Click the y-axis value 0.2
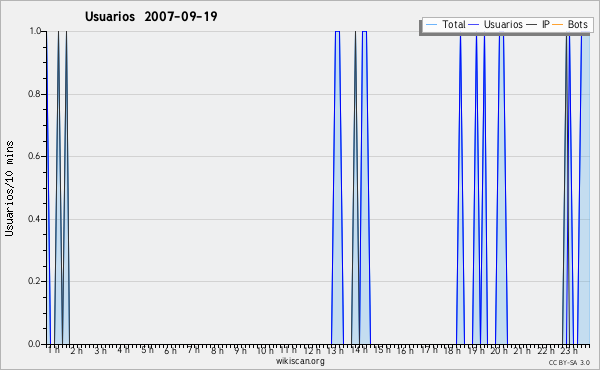Viewport: 600px width, 370px height. (x=35, y=281)
